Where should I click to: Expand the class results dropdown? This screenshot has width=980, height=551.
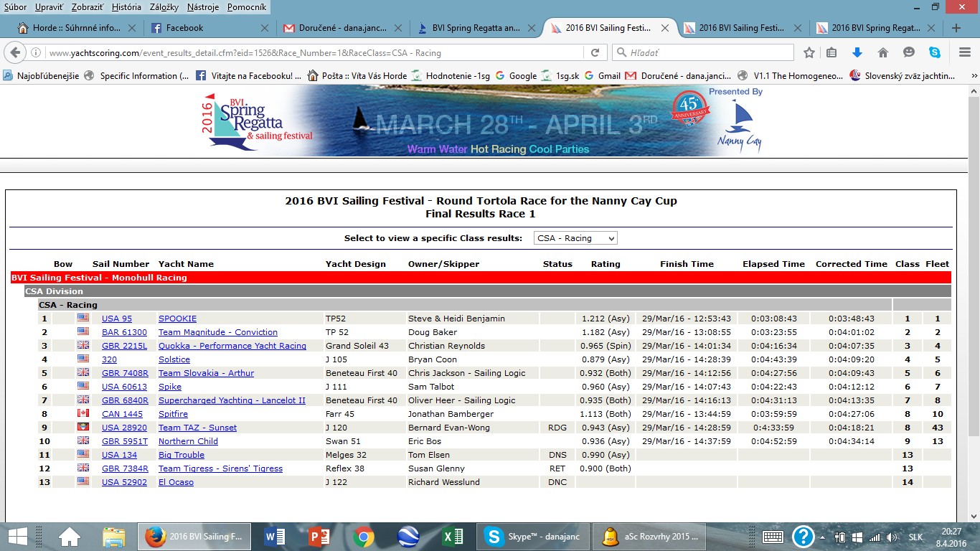(x=575, y=238)
